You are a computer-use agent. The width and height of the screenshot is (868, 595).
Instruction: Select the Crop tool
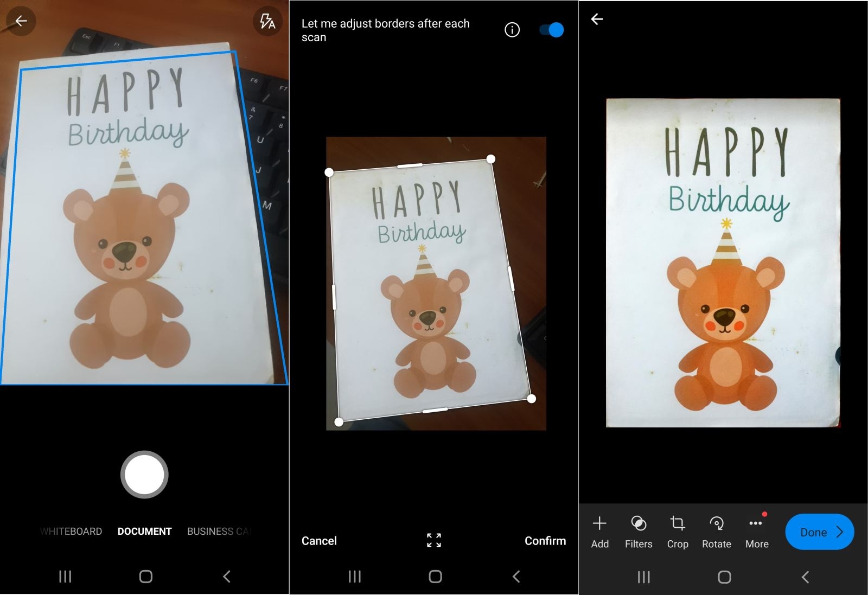point(678,532)
